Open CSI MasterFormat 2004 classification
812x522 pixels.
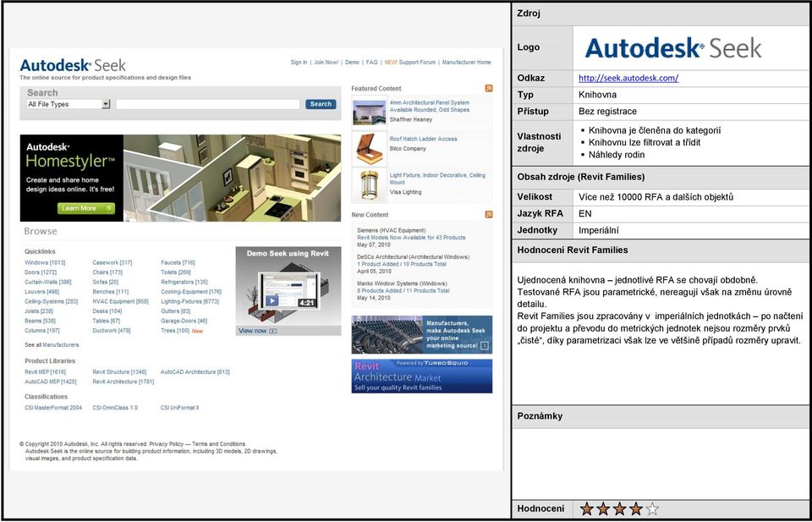53,408
